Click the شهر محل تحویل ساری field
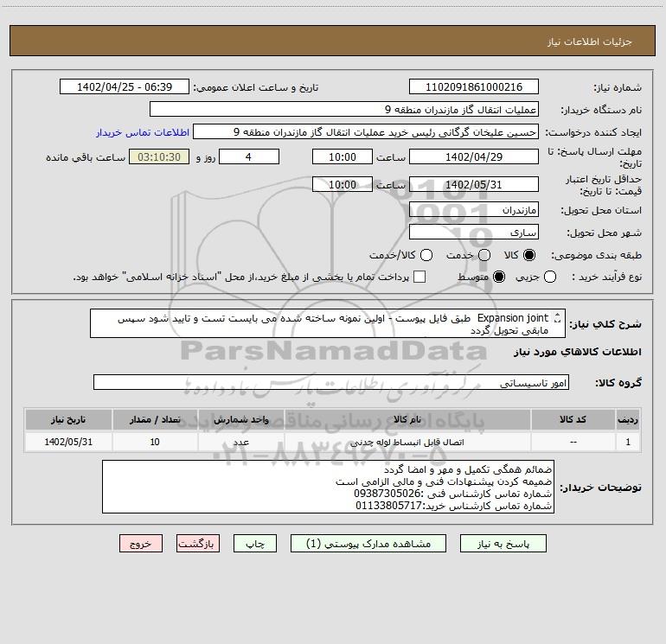Screen dimensions: 666x644 tap(474, 233)
